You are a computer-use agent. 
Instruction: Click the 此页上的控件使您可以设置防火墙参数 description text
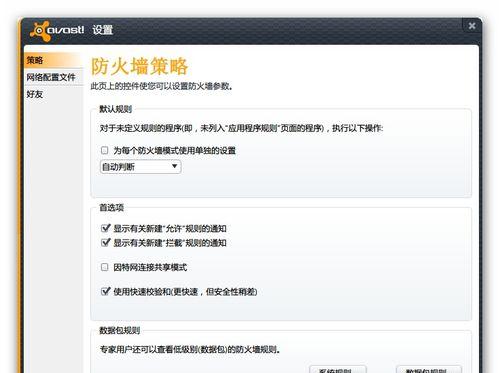161,86
